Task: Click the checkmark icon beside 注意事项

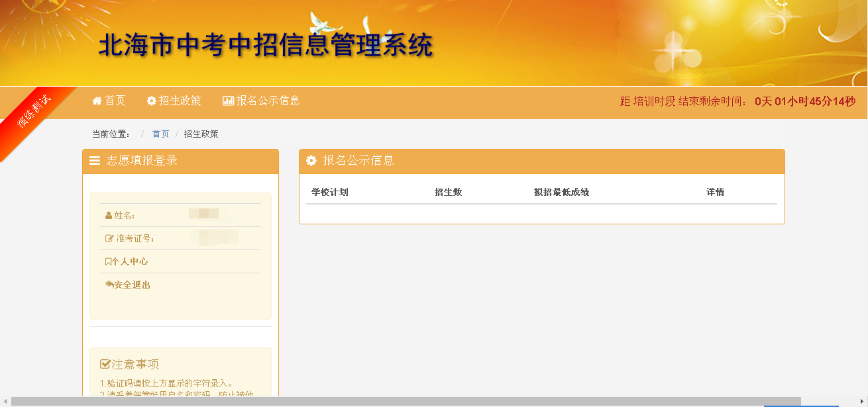Action: click(x=105, y=364)
